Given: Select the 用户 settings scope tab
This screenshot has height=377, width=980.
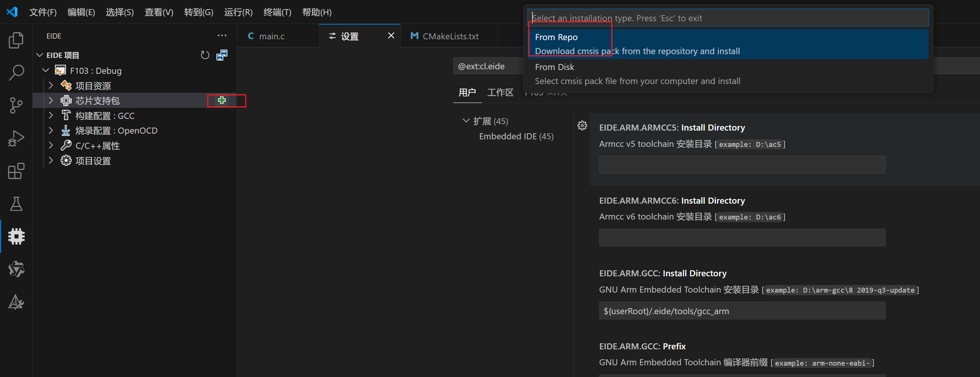Looking at the screenshot, I should (467, 92).
